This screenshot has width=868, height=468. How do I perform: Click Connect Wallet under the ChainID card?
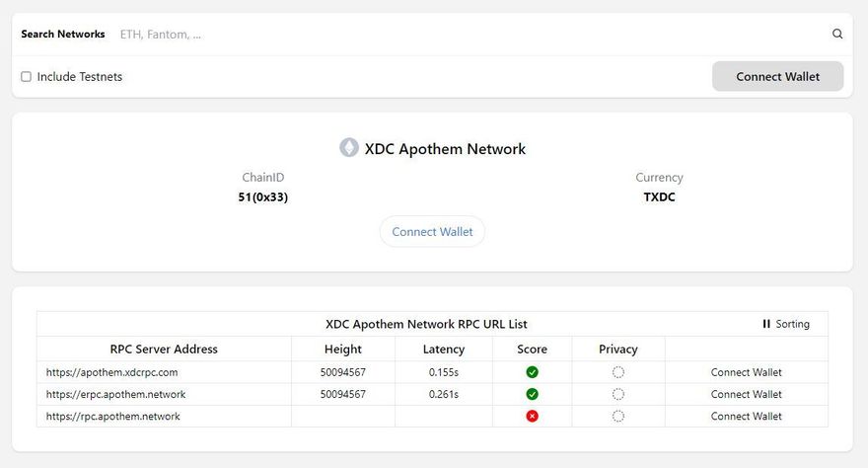point(432,232)
